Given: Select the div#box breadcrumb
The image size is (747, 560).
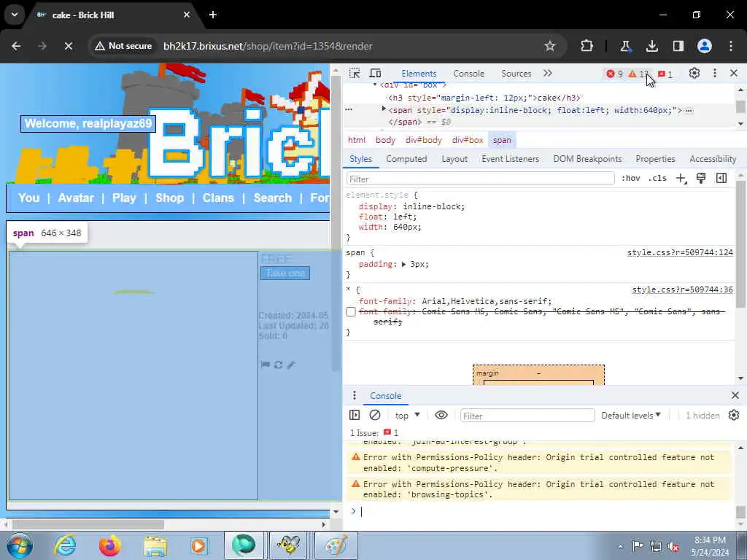Looking at the screenshot, I should point(468,140).
